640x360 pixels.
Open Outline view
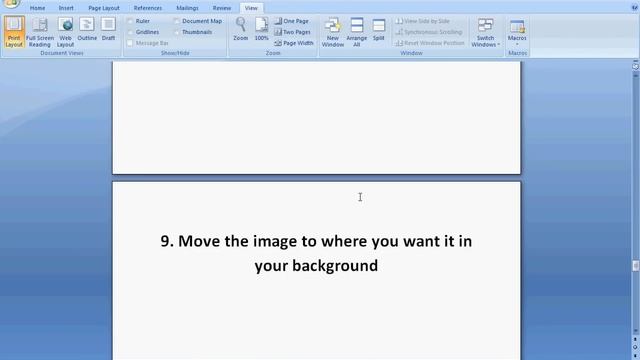[87, 29]
